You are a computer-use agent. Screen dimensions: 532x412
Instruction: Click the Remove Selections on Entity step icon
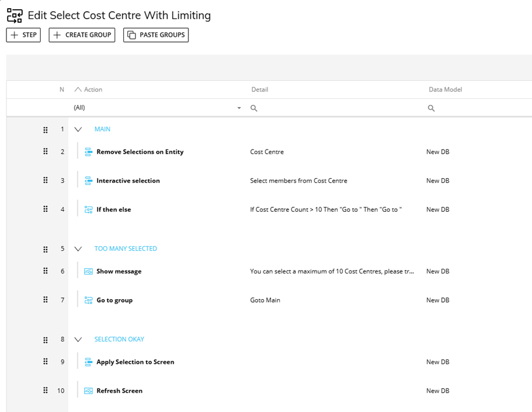[x=88, y=152]
